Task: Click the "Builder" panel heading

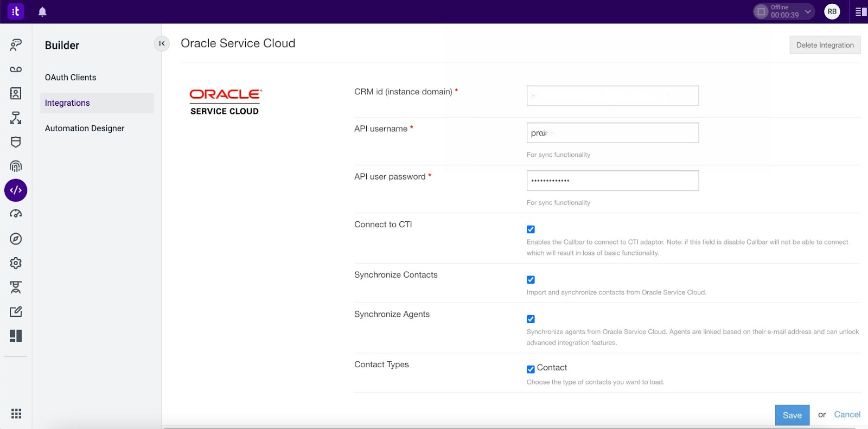Action: pos(62,46)
